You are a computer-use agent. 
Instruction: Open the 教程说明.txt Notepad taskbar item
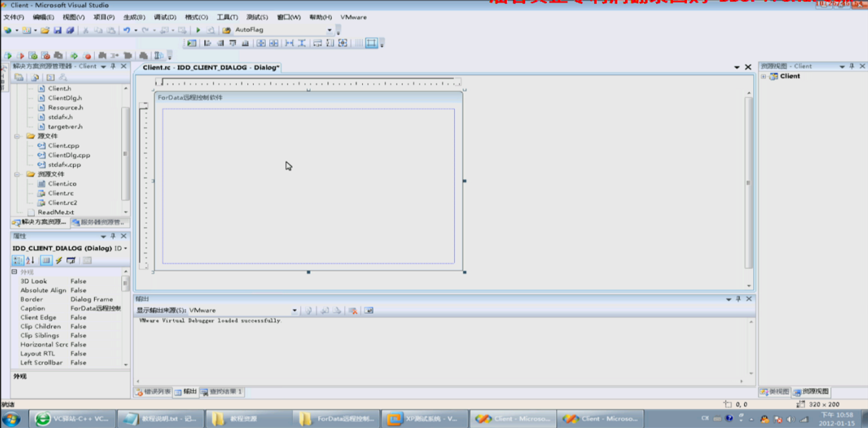pyautogui.click(x=160, y=419)
